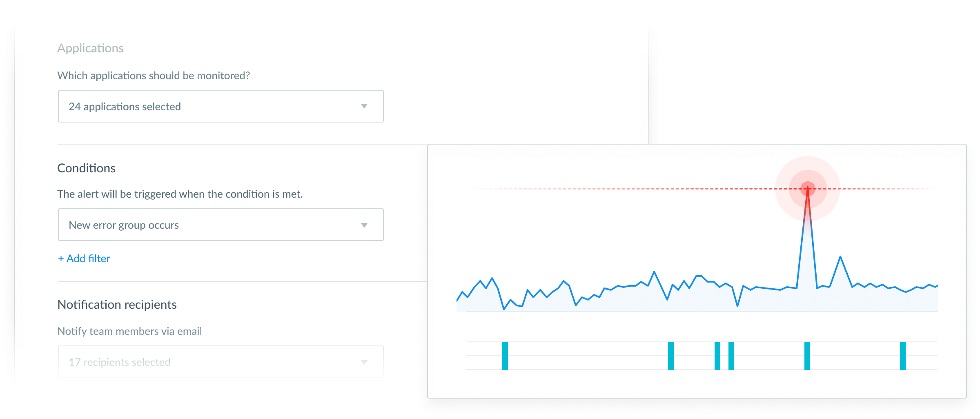Expand the New error group occurs dropdown
Viewport: 980px width, 419px height.
coord(220,225)
